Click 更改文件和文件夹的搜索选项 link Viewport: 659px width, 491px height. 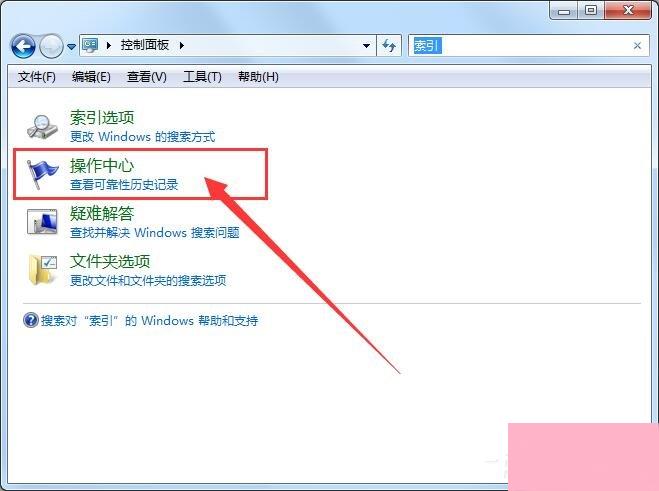pos(148,280)
